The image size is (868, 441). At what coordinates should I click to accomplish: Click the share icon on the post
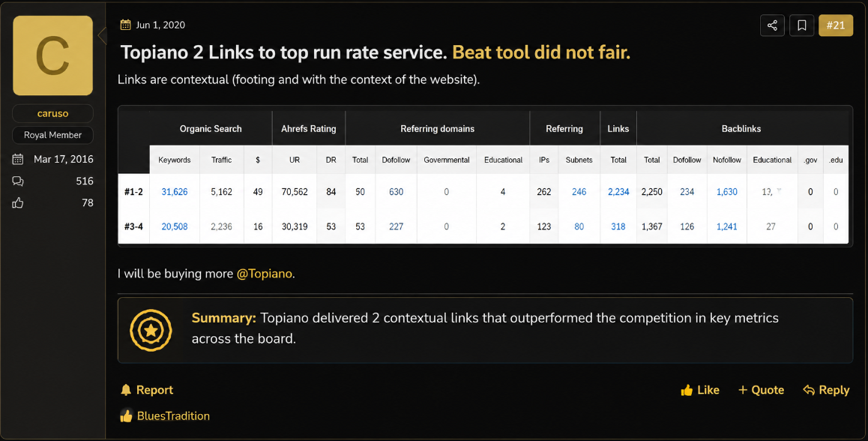point(772,25)
